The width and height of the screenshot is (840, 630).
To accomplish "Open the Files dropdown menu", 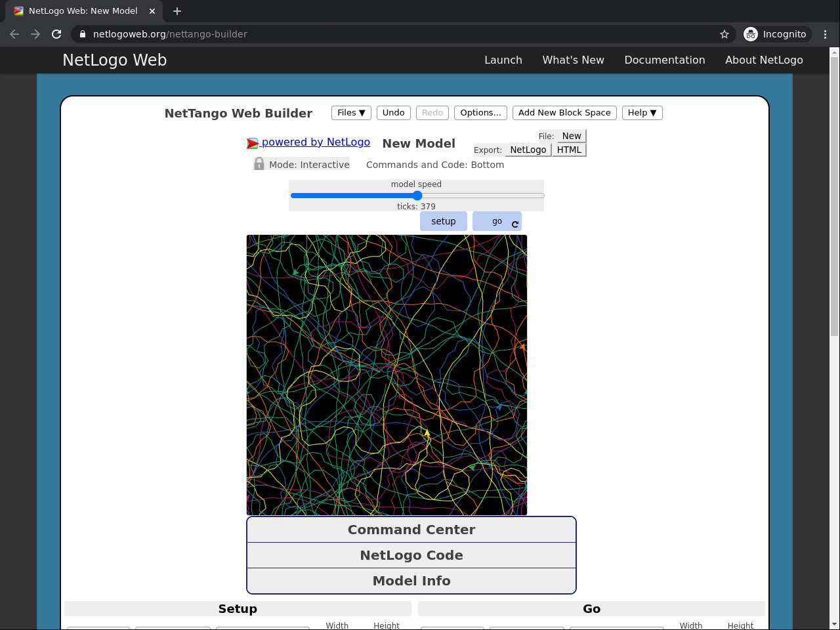I will coord(351,113).
